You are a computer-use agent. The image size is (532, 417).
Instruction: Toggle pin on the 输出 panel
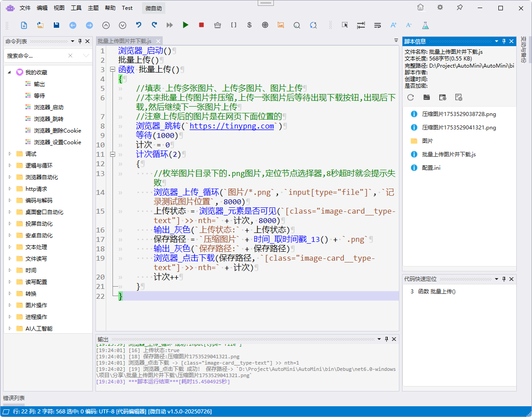(386, 339)
